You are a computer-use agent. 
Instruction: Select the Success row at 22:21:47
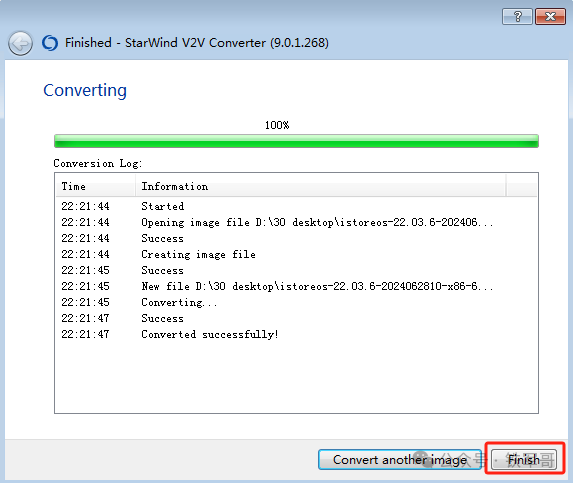click(296, 319)
